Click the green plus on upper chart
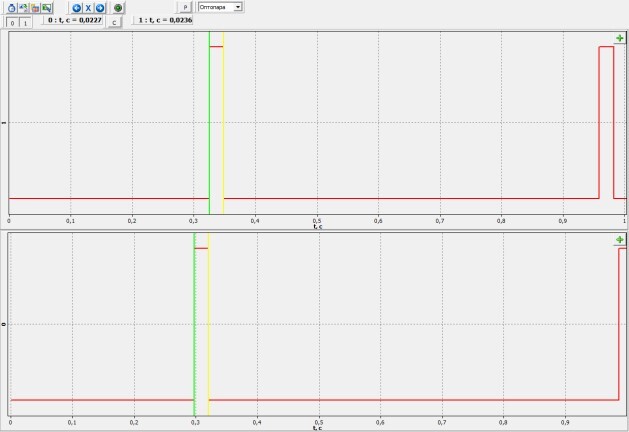629x432 pixels. tap(619, 38)
